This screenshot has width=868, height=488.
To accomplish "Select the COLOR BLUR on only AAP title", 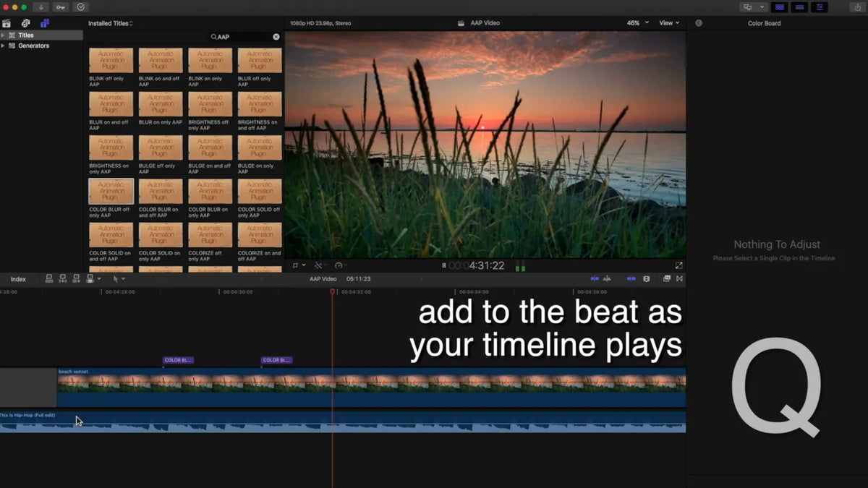I will coord(210,192).
